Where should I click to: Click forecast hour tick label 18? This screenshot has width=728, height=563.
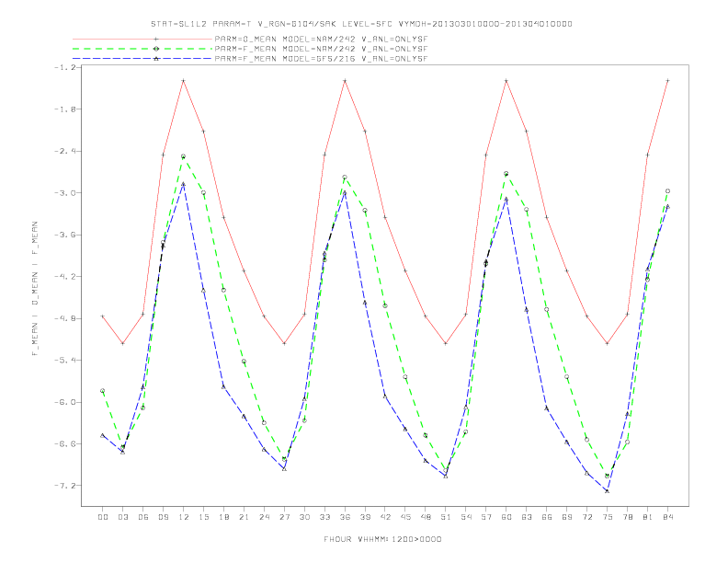coord(223,517)
